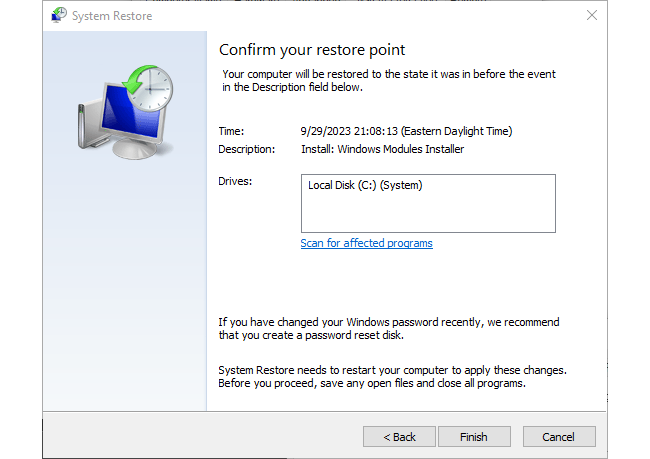Screen dimensions: 650x459
Task: Click the Time label
Action: (230, 131)
